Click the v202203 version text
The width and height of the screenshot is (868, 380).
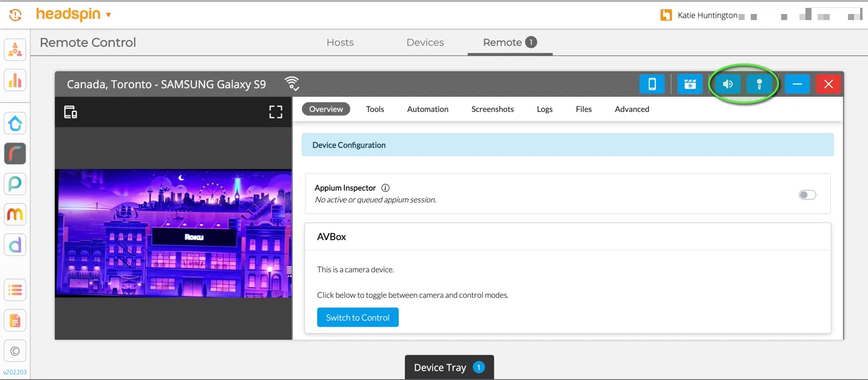(15, 372)
